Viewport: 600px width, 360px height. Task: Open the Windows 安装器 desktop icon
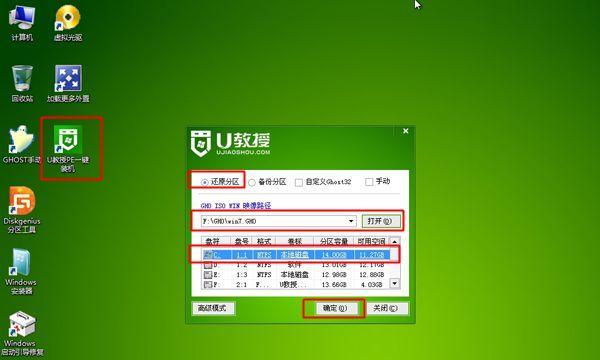point(21,272)
